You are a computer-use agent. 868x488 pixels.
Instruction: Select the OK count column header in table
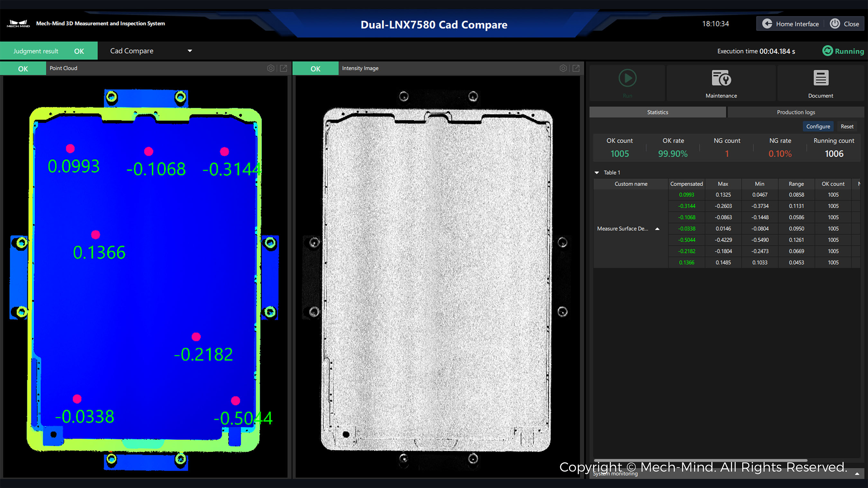(x=833, y=184)
